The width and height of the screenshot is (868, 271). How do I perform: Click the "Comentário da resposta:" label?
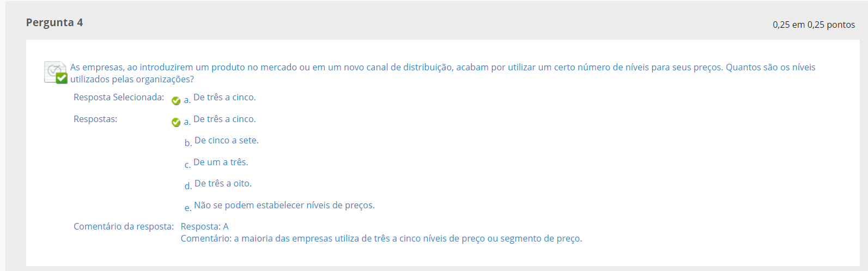coord(124,226)
